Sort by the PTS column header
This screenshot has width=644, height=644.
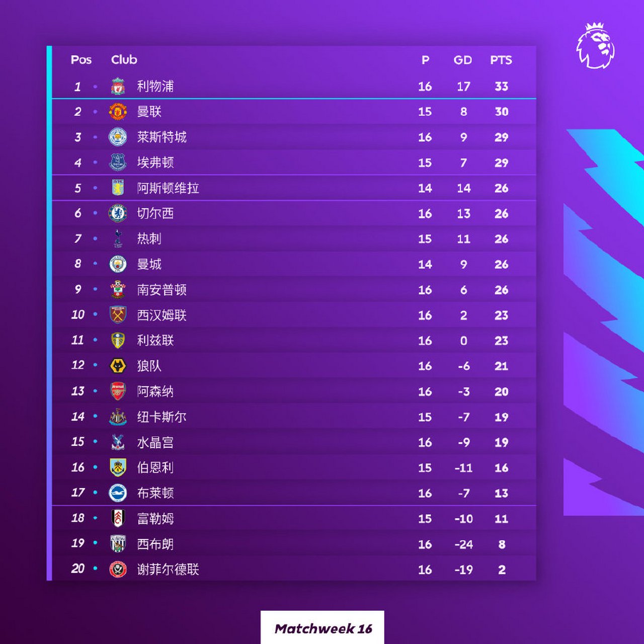(x=501, y=60)
